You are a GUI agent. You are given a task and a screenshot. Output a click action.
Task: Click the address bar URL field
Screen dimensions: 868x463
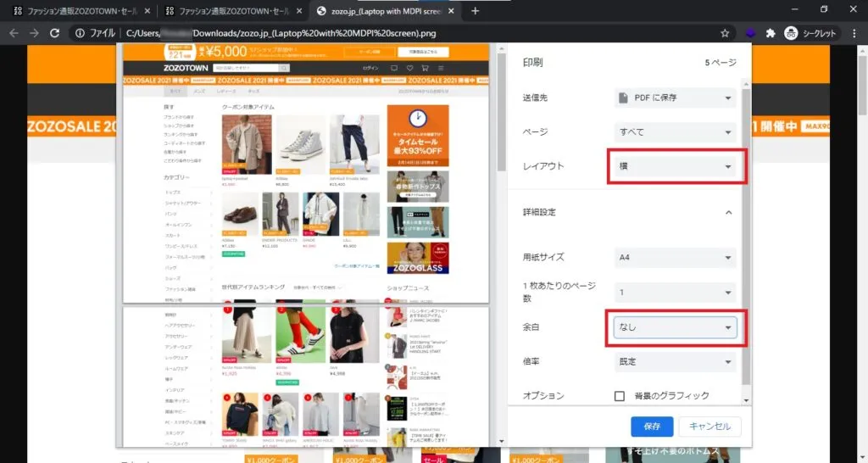click(x=401, y=33)
